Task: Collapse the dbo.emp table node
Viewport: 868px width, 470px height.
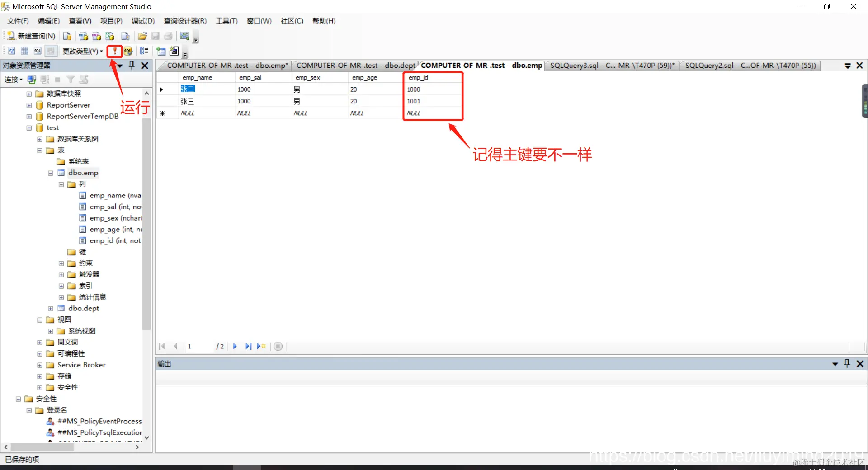Action: (x=51, y=173)
